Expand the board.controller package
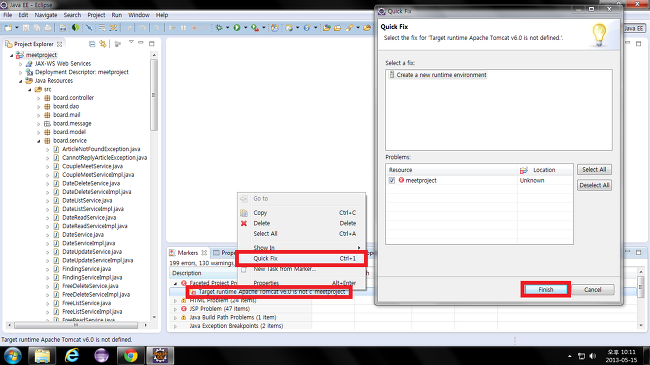Screen dimensions: 650x365 39,98
